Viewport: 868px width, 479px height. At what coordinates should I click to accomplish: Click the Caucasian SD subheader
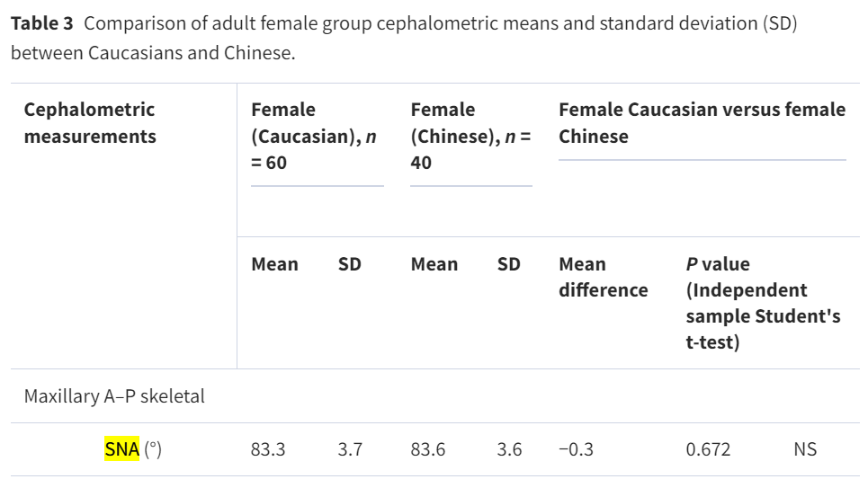pos(349,264)
